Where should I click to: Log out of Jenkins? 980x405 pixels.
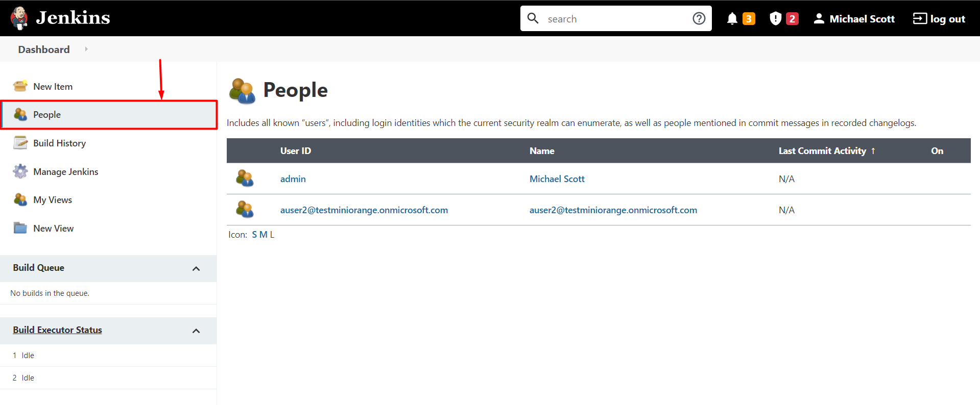pyautogui.click(x=947, y=19)
